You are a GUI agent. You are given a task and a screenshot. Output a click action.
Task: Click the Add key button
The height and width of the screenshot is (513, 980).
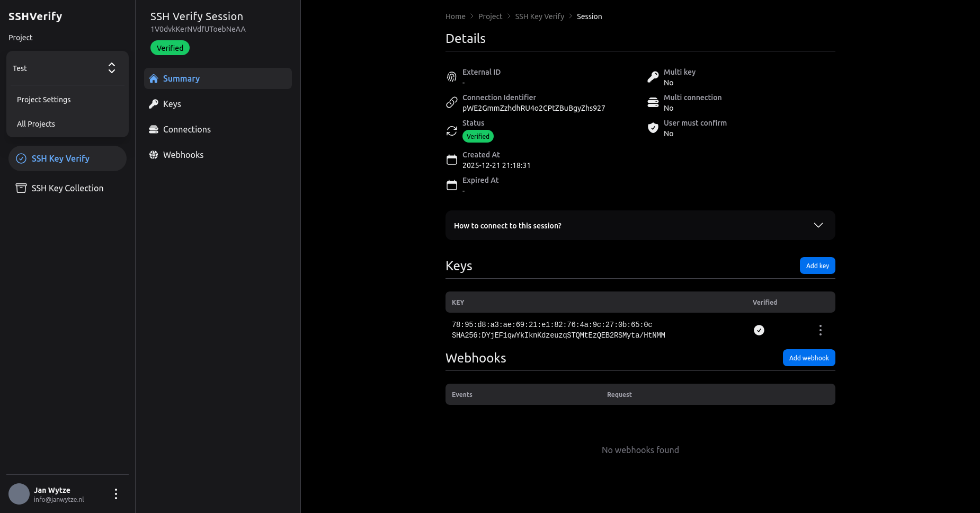[x=817, y=266]
